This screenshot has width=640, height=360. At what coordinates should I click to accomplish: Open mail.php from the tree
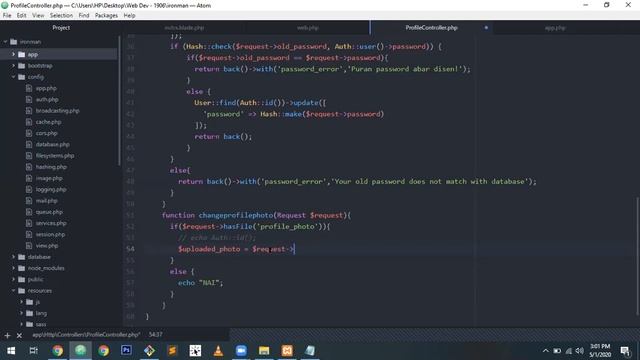46,200
